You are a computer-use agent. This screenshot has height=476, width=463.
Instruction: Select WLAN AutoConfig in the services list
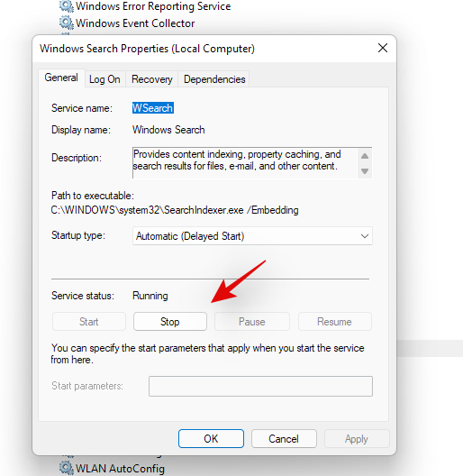[x=120, y=469]
